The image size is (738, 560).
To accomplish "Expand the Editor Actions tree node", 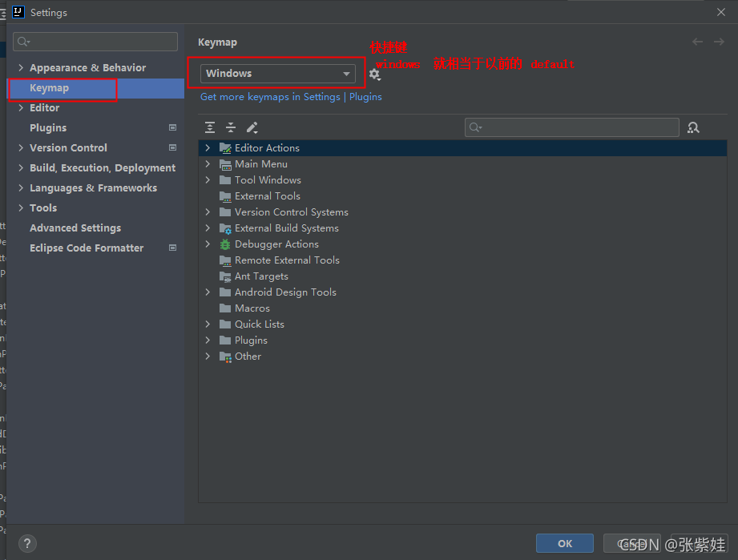I will 208,147.
